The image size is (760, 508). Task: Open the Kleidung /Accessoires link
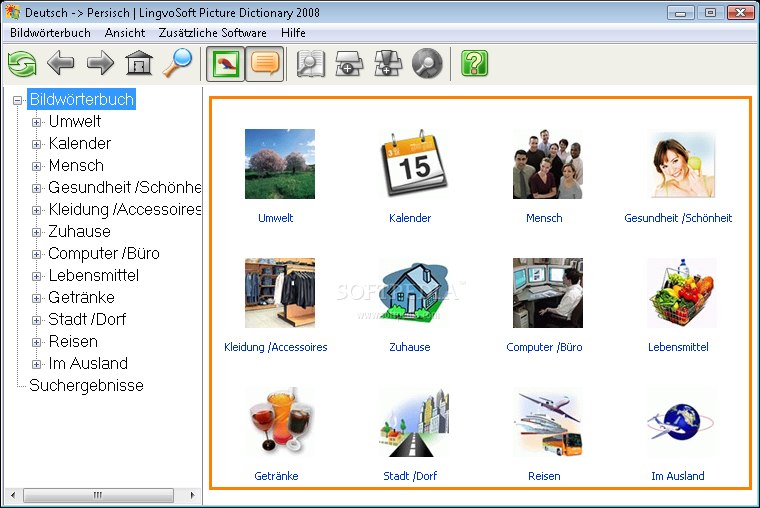click(x=275, y=347)
